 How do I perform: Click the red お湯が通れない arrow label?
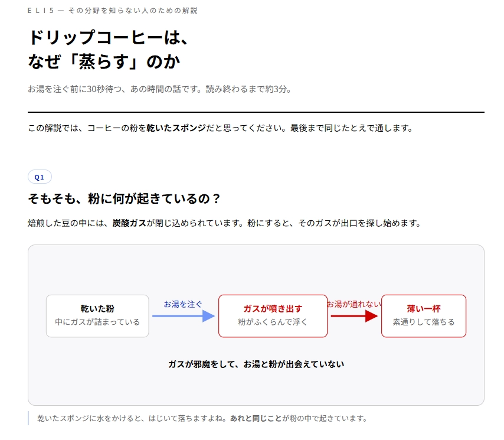354,304
